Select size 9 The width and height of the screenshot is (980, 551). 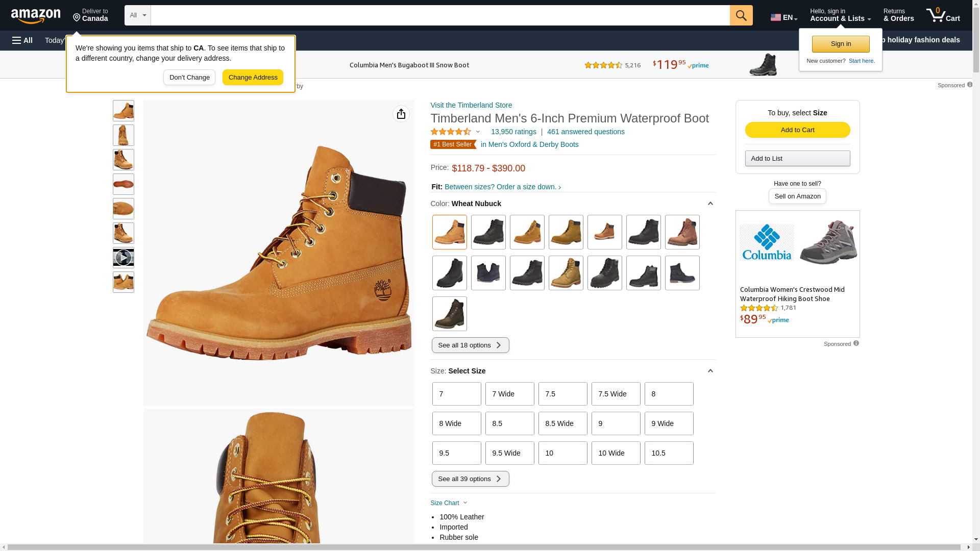[616, 423]
